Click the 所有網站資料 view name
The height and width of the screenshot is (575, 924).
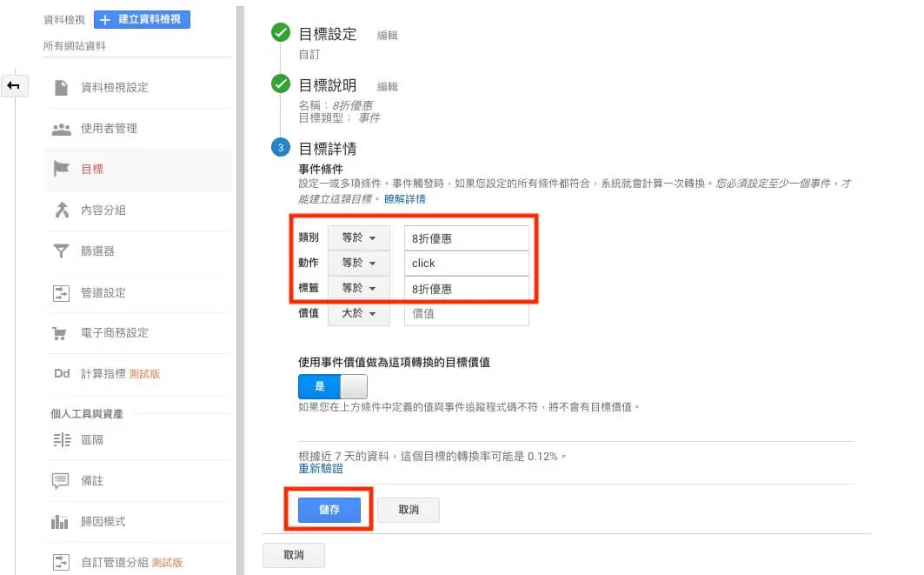(74, 46)
